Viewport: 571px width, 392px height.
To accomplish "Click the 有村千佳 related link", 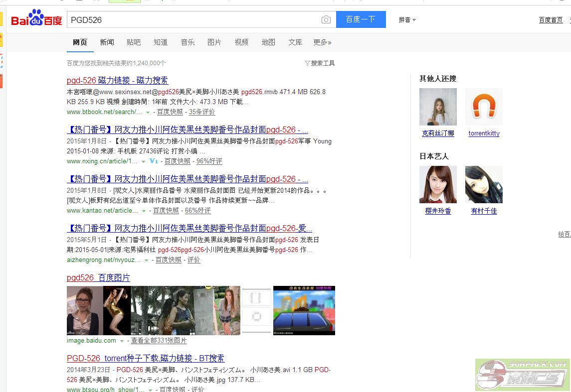I will [x=484, y=211].
